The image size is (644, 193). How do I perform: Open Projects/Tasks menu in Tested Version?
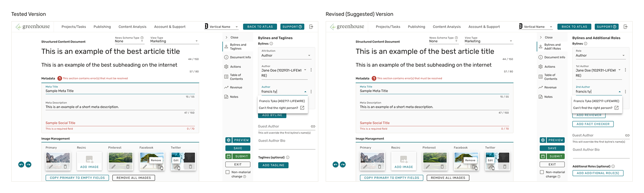[x=74, y=27]
